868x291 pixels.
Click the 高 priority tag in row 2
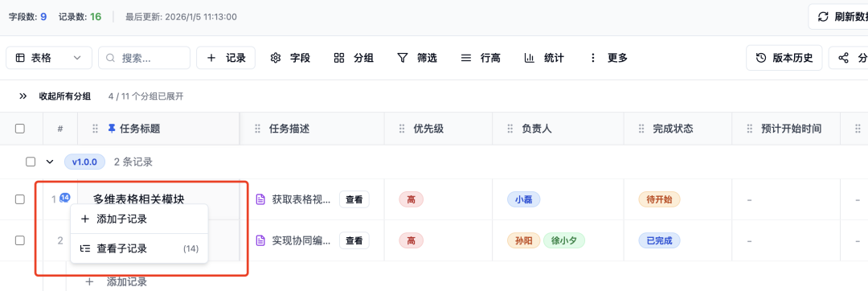(411, 240)
